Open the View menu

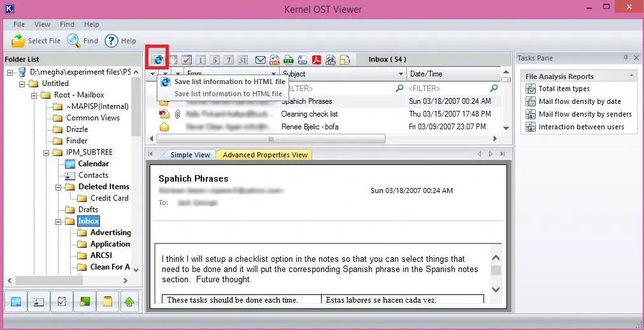[42, 24]
